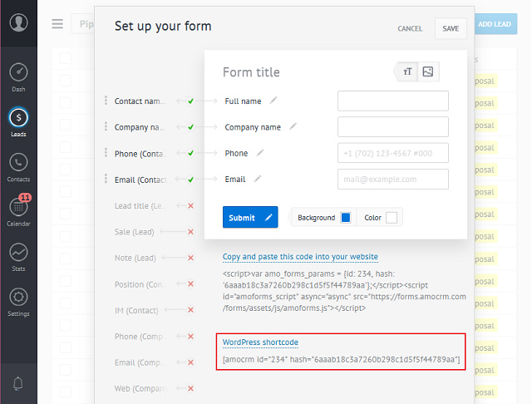Screen dimensions: 532x404
Task: Click the notification bell icon
Action: (x=18, y=384)
